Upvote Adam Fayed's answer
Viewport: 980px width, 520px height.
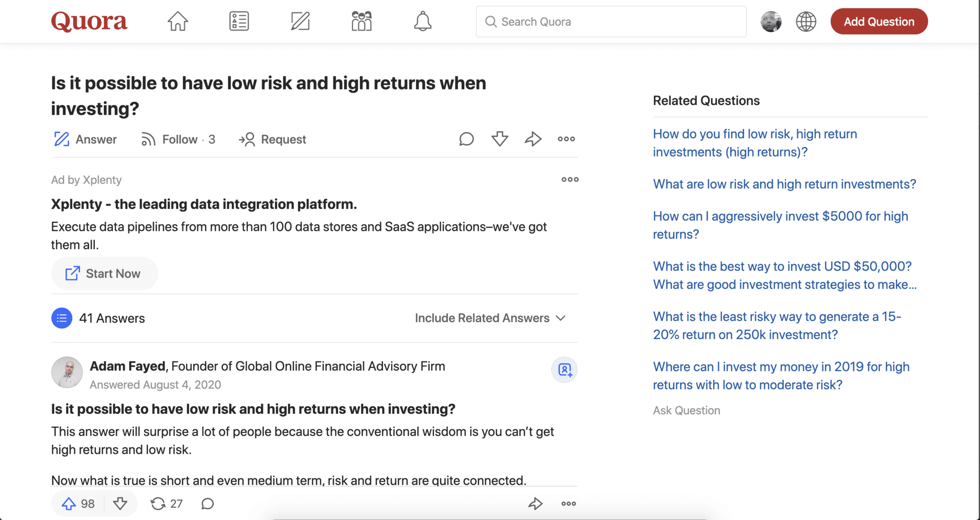tap(78, 504)
